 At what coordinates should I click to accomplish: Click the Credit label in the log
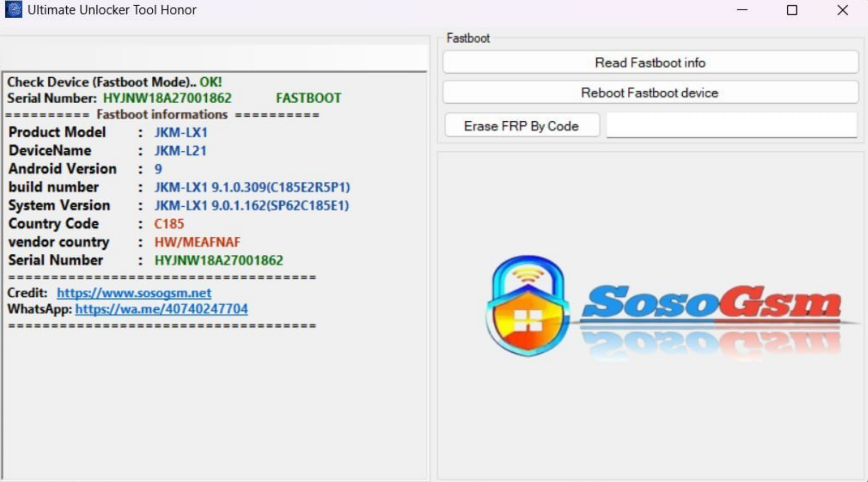(27, 293)
